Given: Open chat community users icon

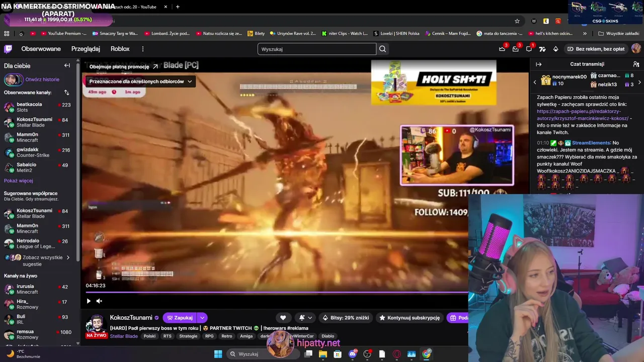Looking at the screenshot, I should pyautogui.click(x=636, y=64).
